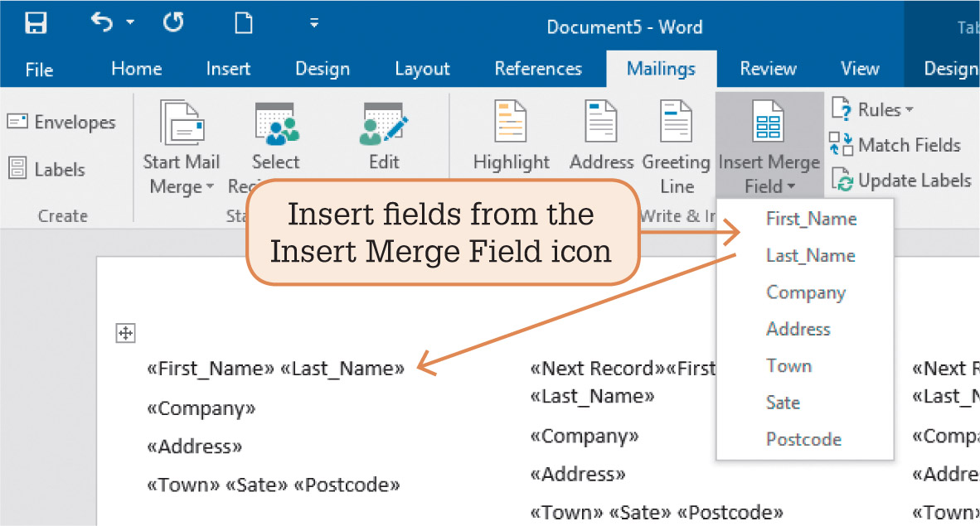Click the Address Block icon
The height and width of the screenshot is (526, 980).
[x=601, y=121]
